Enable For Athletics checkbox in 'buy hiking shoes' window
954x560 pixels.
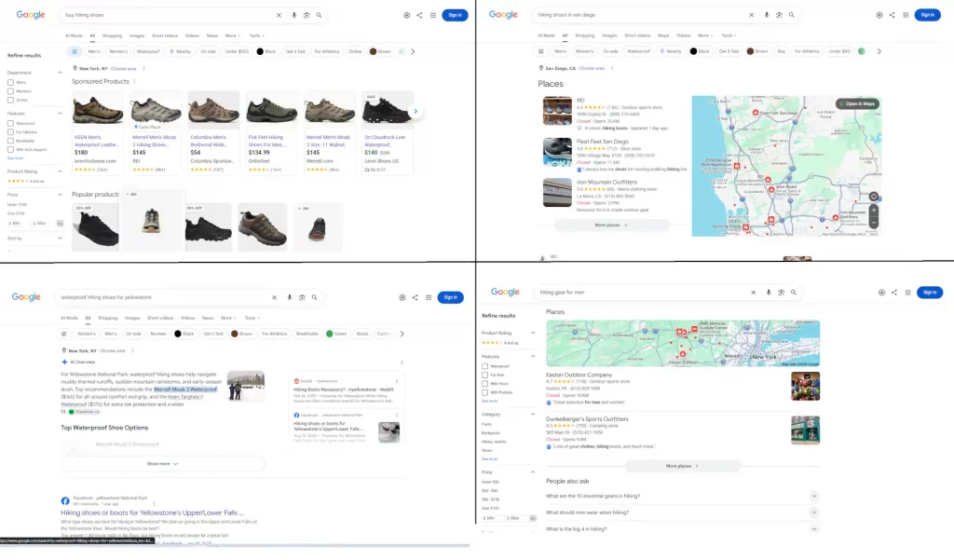(x=10, y=132)
